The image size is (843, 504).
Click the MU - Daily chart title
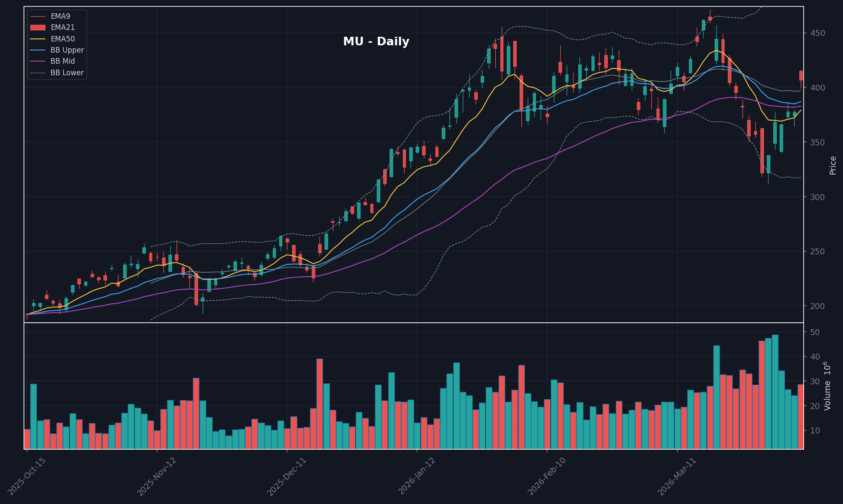376,42
